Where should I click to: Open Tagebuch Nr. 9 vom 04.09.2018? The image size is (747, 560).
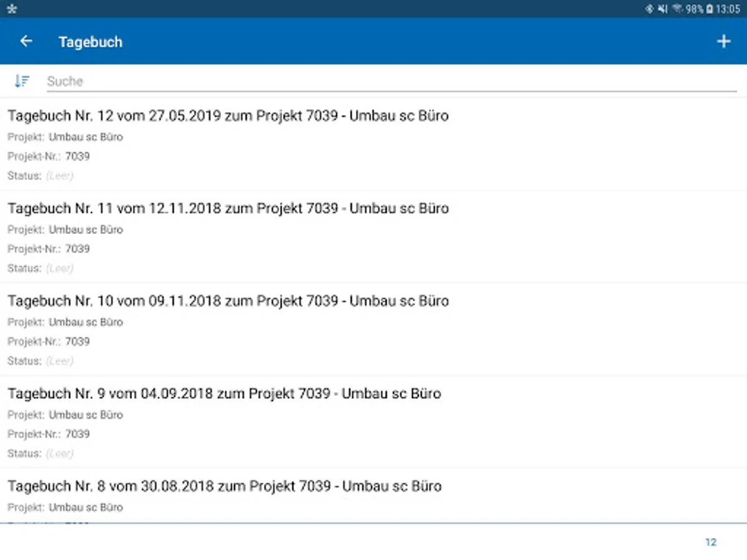[x=224, y=394]
